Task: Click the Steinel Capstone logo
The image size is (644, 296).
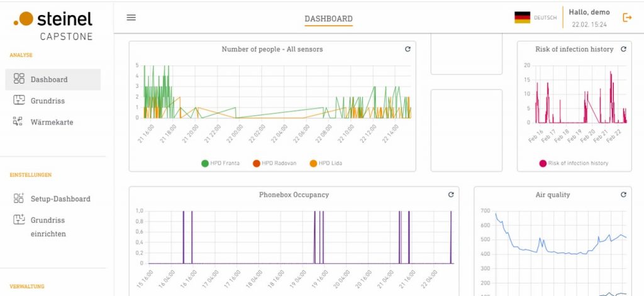Action: [53, 25]
